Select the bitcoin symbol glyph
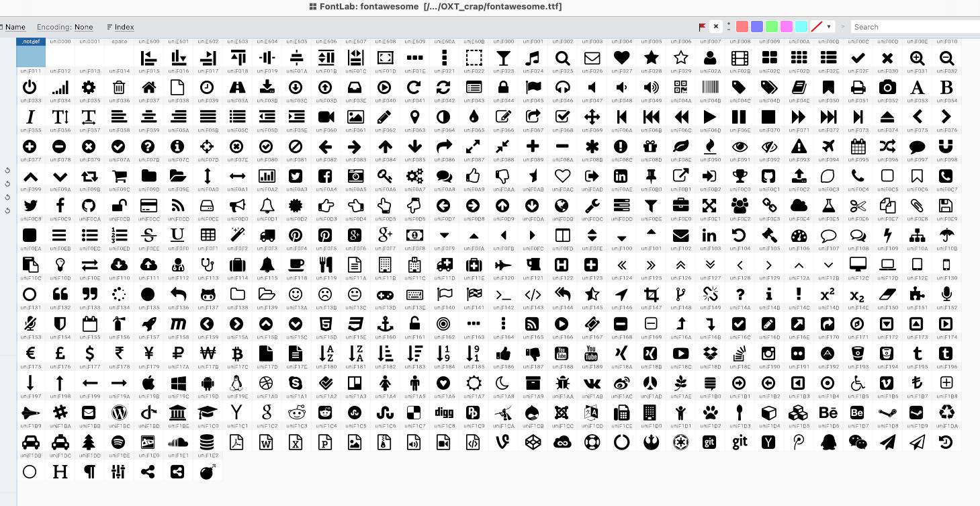Screen dimensions: 980x506 (236, 353)
